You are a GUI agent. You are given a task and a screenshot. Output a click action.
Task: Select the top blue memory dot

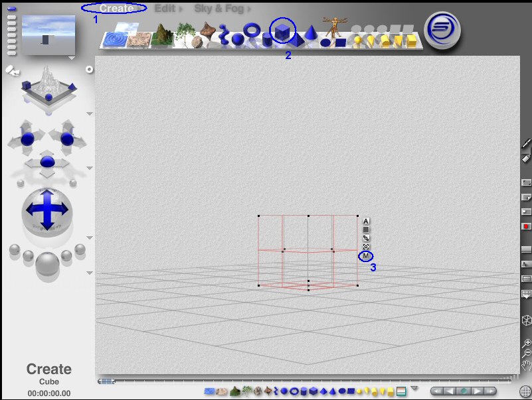click(x=11, y=9)
